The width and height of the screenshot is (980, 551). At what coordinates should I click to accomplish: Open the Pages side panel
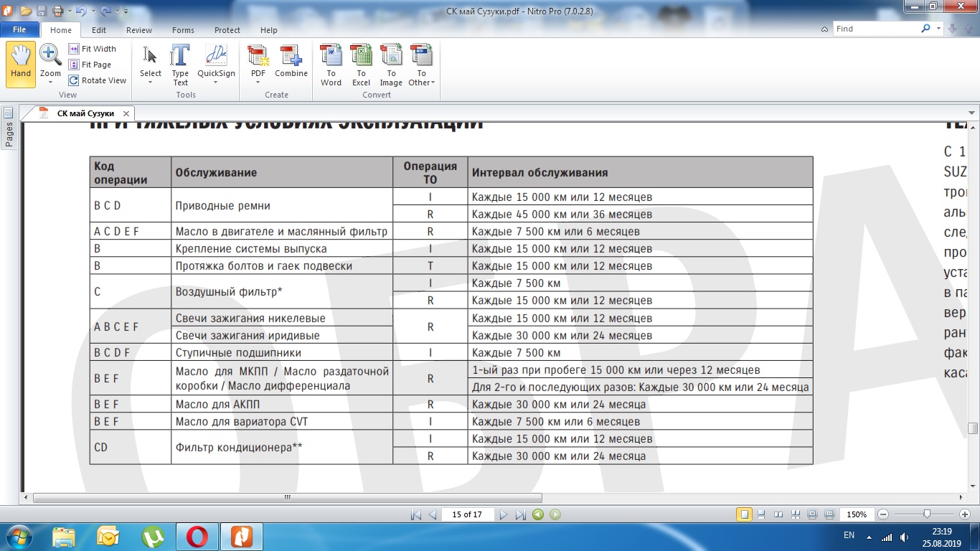click(x=9, y=128)
